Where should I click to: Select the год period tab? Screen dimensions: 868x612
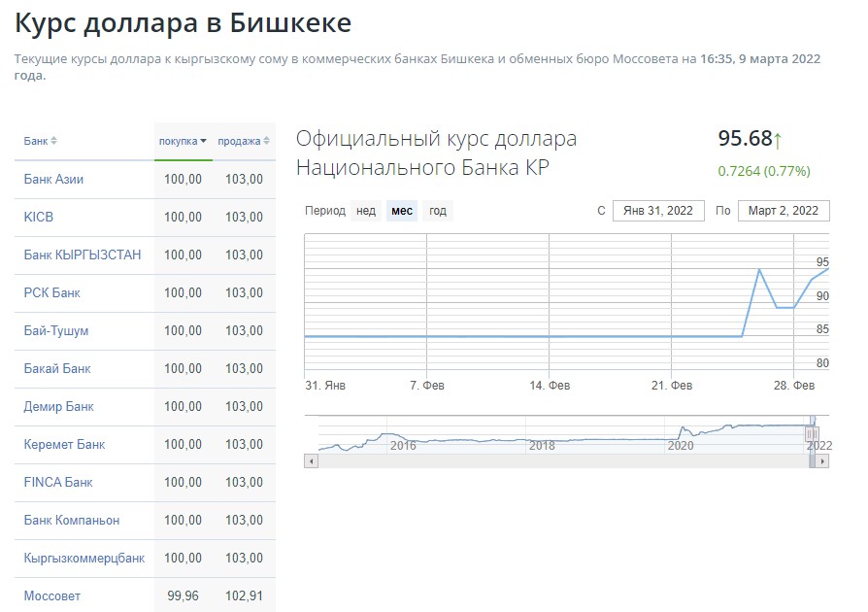pyautogui.click(x=437, y=211)
